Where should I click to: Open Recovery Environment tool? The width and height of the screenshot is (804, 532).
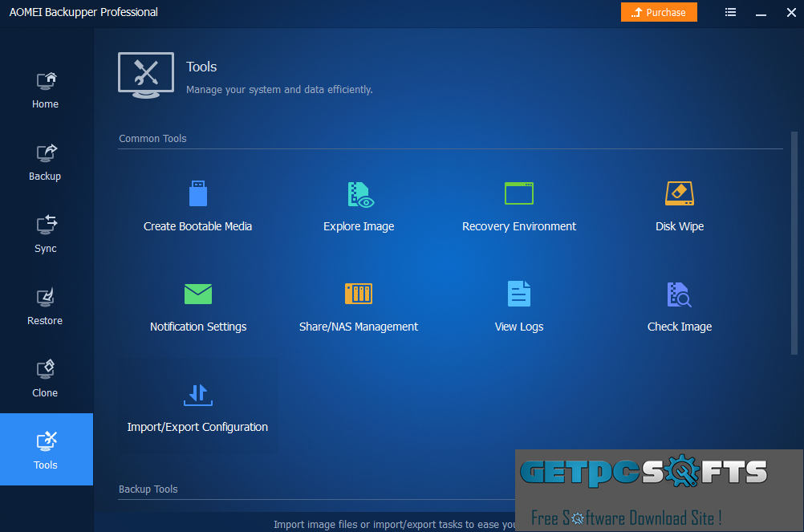519,206
